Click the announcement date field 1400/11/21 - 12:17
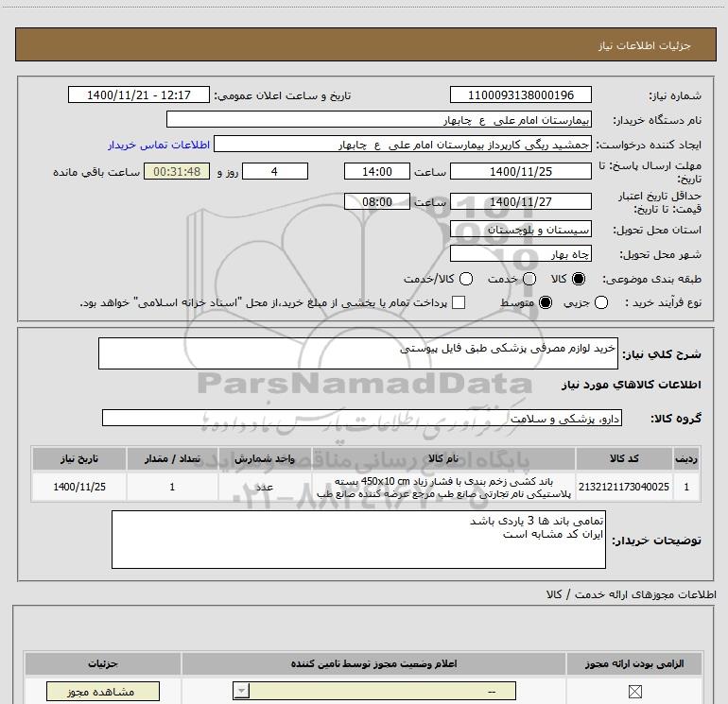The width and height of the screenshot is (728, 704). pyautogui.click(x=139, y=94)
